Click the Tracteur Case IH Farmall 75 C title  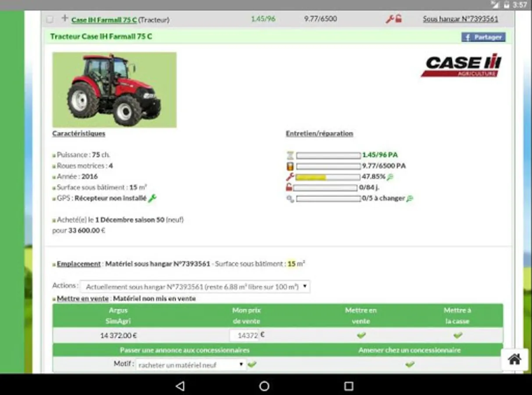(x=101, y=36)
